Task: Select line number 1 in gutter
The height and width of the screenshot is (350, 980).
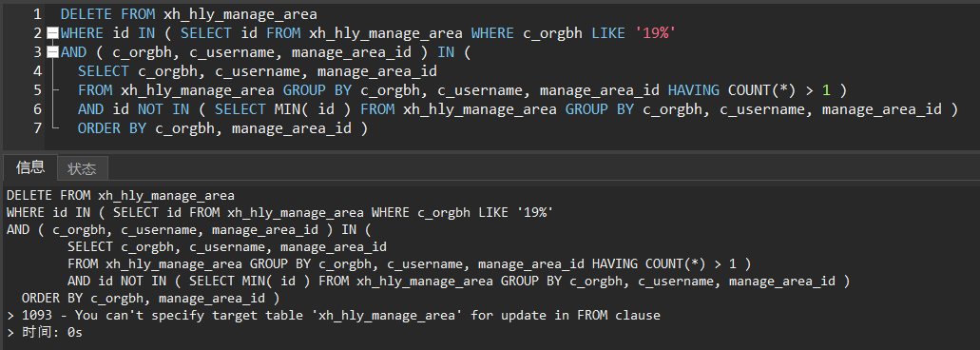Action: click(37, 14)
